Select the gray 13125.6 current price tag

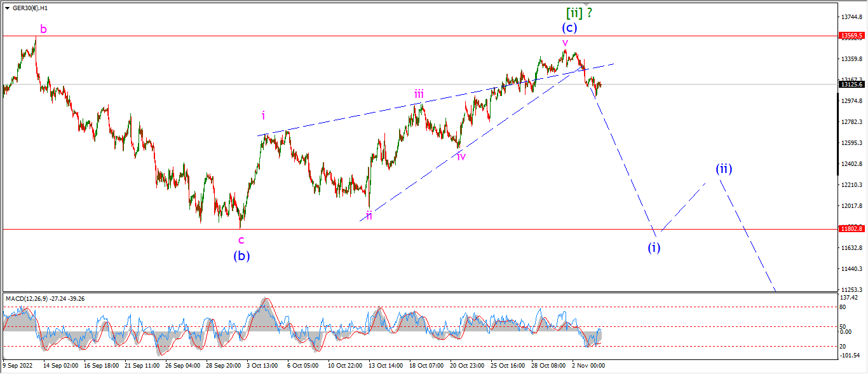[x=850, y=84]
